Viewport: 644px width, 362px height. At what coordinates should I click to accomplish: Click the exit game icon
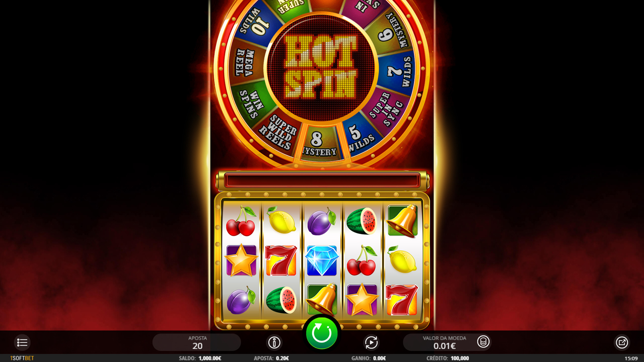622,342
